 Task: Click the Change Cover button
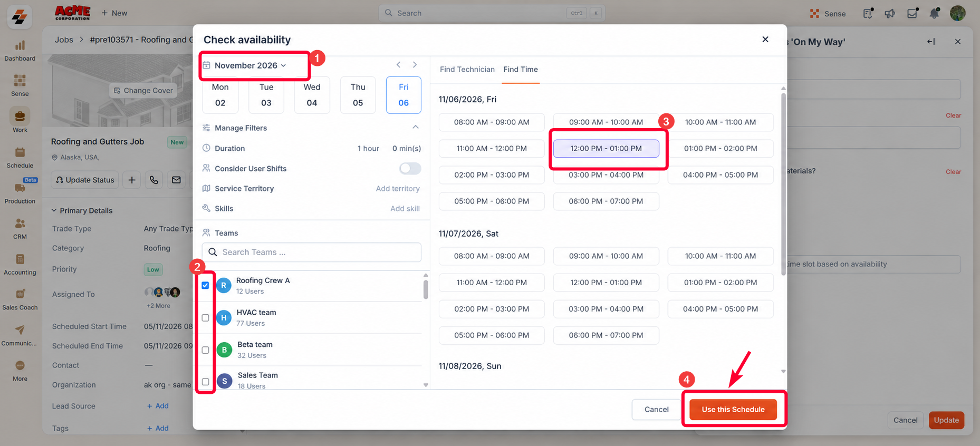click(143, 91)
